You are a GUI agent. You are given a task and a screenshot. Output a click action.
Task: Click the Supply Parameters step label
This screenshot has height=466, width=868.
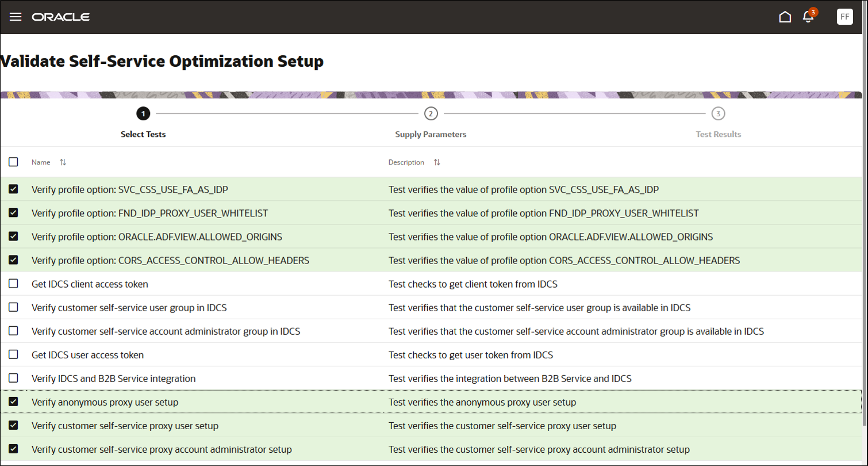[x=431, y=134]
